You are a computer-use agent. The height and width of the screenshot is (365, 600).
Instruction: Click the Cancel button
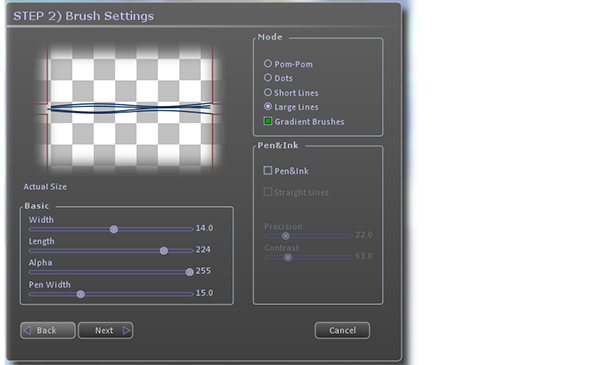click(x=342, y=330)
